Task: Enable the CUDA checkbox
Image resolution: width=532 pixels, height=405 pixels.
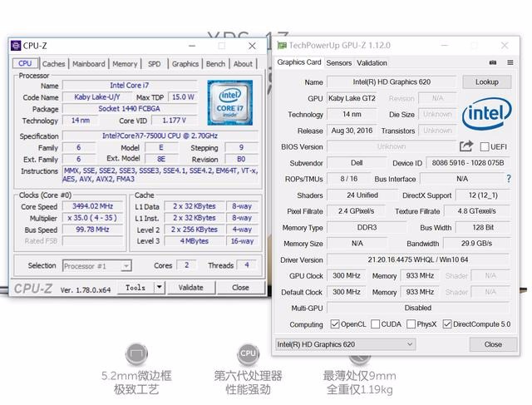Action: [x=376, y=324]
